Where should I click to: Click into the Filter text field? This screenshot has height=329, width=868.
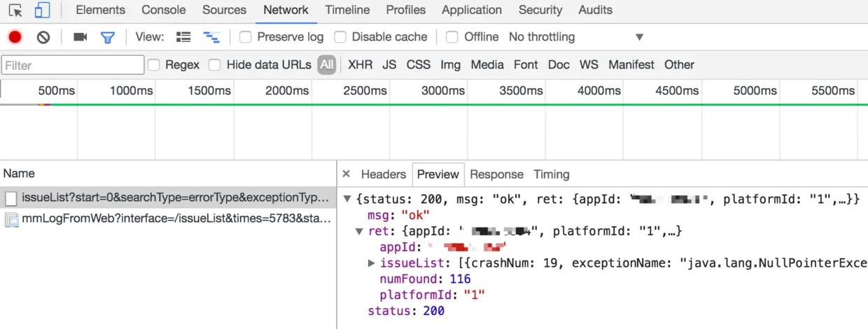pos(73,65)
